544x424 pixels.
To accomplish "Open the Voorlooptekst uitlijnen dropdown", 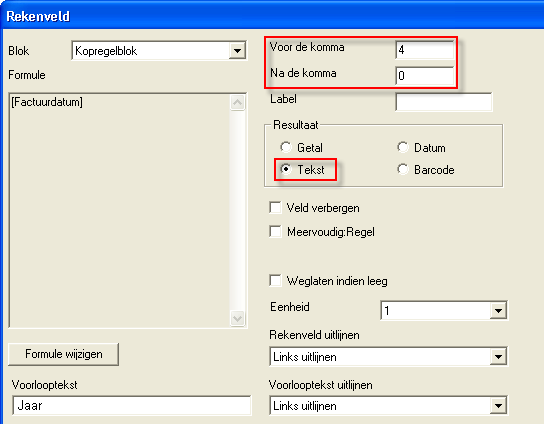I will point(498,406).
